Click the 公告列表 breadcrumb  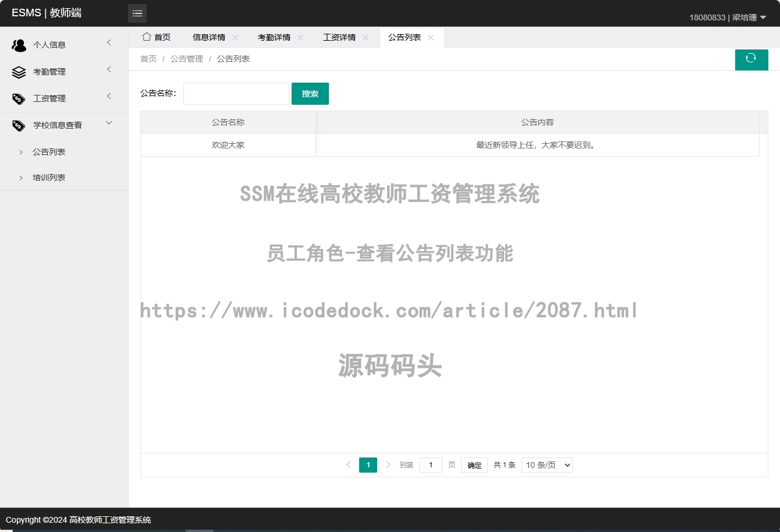233,59
